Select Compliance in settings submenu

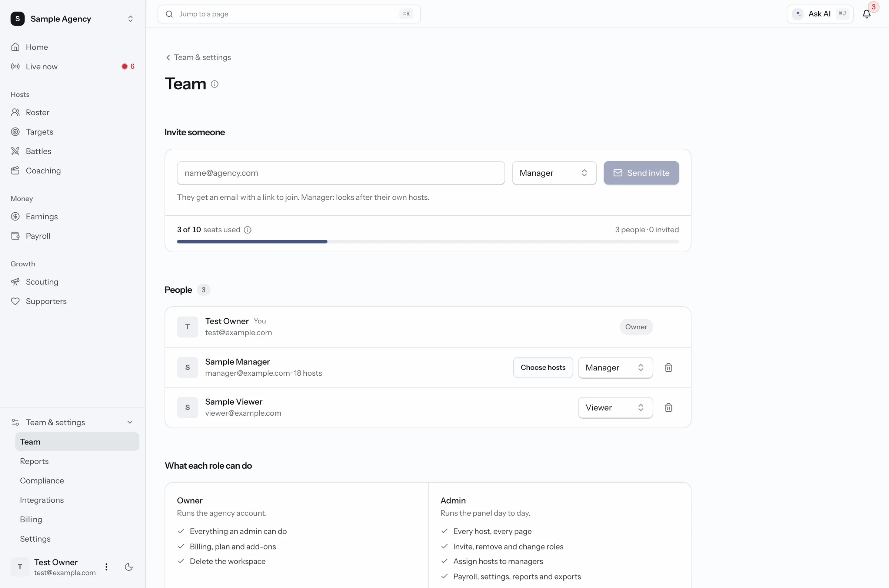77,481
